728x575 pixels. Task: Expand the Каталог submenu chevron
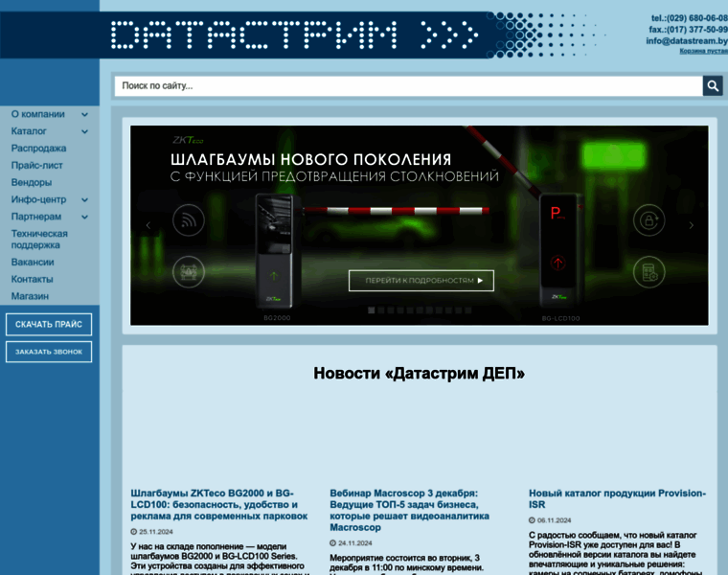(x=84, y=131)
